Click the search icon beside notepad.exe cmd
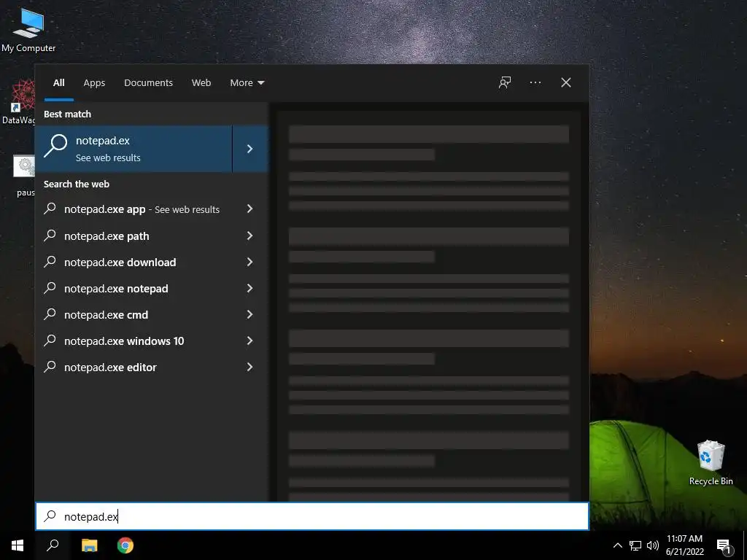Screen dimensions: 747x560 (50, 314)
